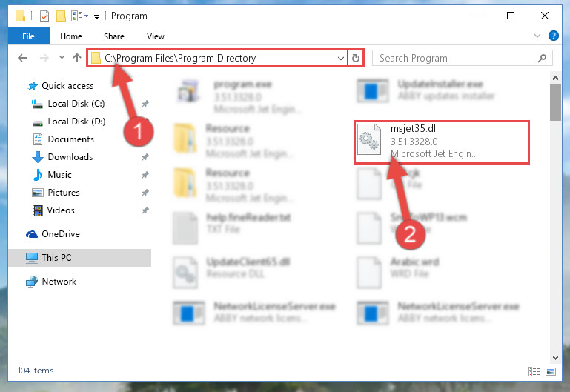Image resolution: width=570 pixels, height=392 pixels.
Task: Click the pin icon next to Videos
Action: point(145,210)
